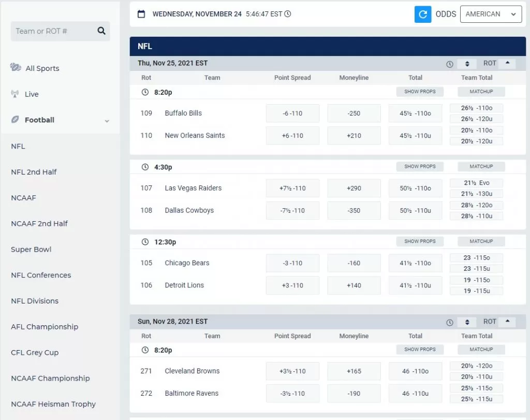Select Dallas Cowboys 50½ -110u total

pos(416,210)
